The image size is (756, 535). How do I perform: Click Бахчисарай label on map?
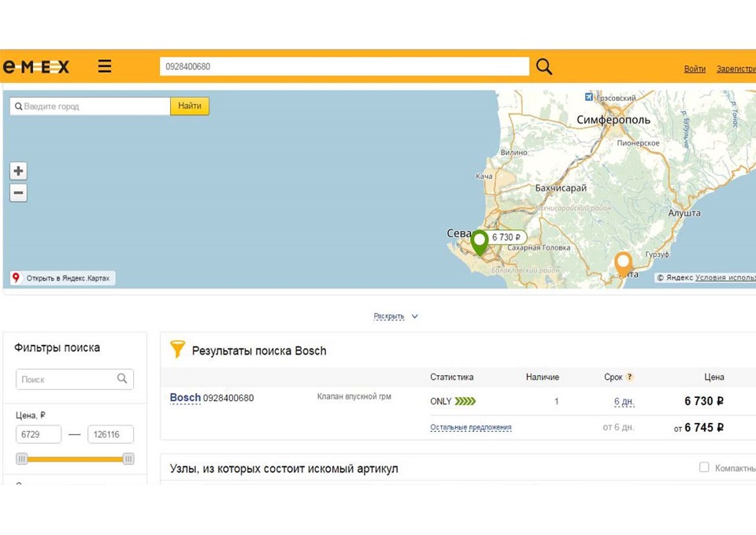coord(561,188)
